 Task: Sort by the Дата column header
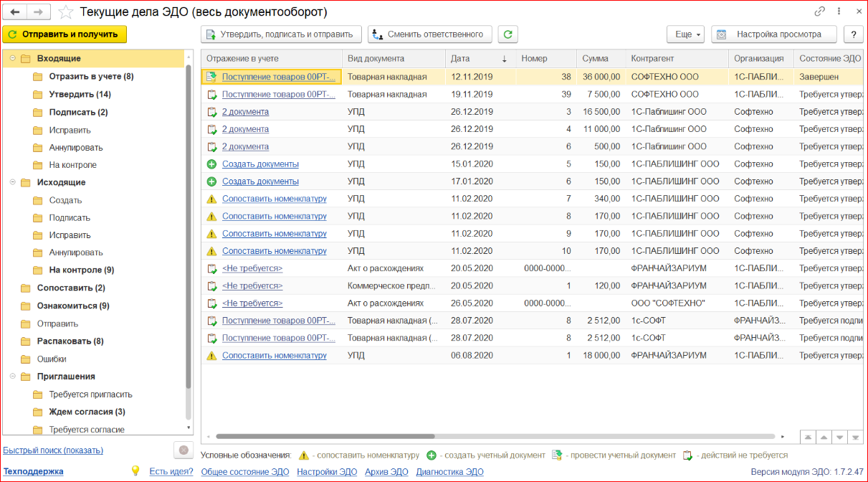point(461,59)
